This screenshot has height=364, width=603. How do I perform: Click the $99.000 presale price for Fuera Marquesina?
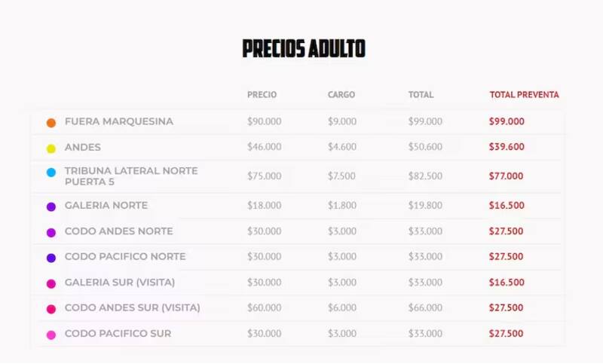pyautogui.click(x=507, y=121)
